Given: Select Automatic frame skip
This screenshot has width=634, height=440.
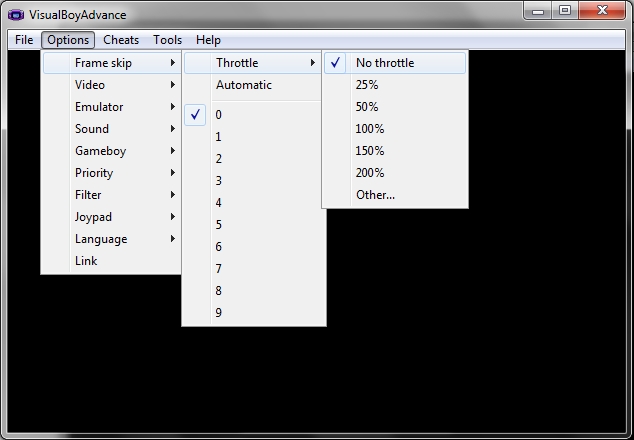Looking at the screenshot, I should [x=244, y=85].
